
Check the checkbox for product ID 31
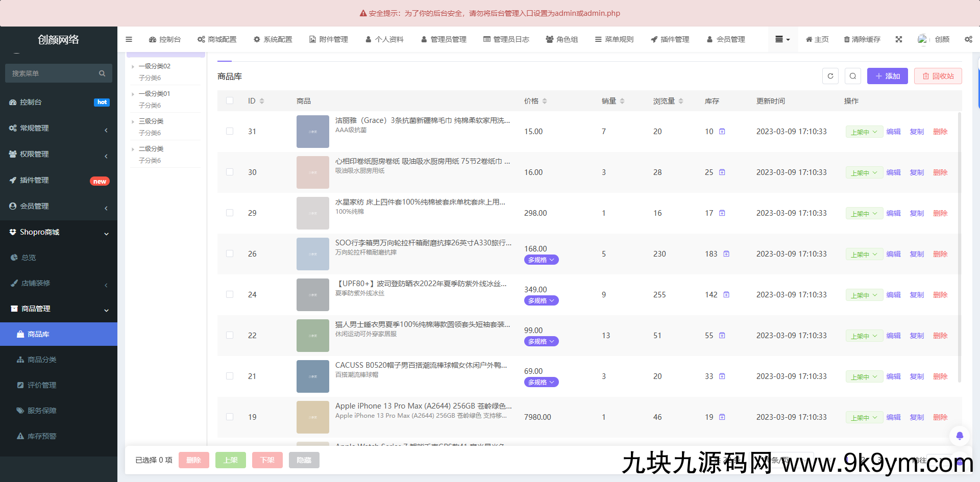tap(230, 131)
